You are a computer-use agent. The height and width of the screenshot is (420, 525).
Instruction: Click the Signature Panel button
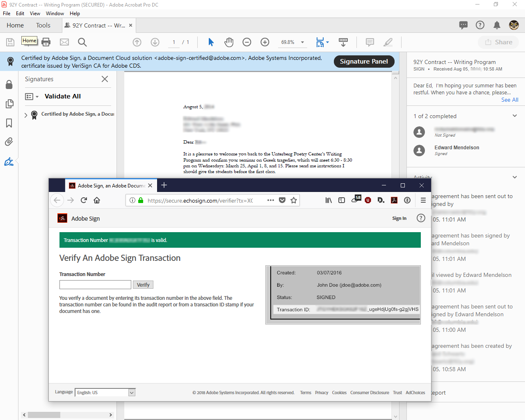[364, 62]
